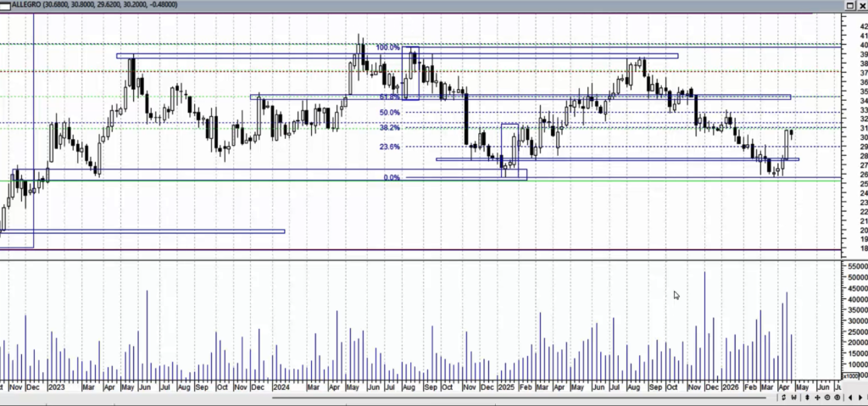Click the 100.0% Fibonacci level label
The height and width of the screenshot is (406, 868).
(x=387, y=47)
